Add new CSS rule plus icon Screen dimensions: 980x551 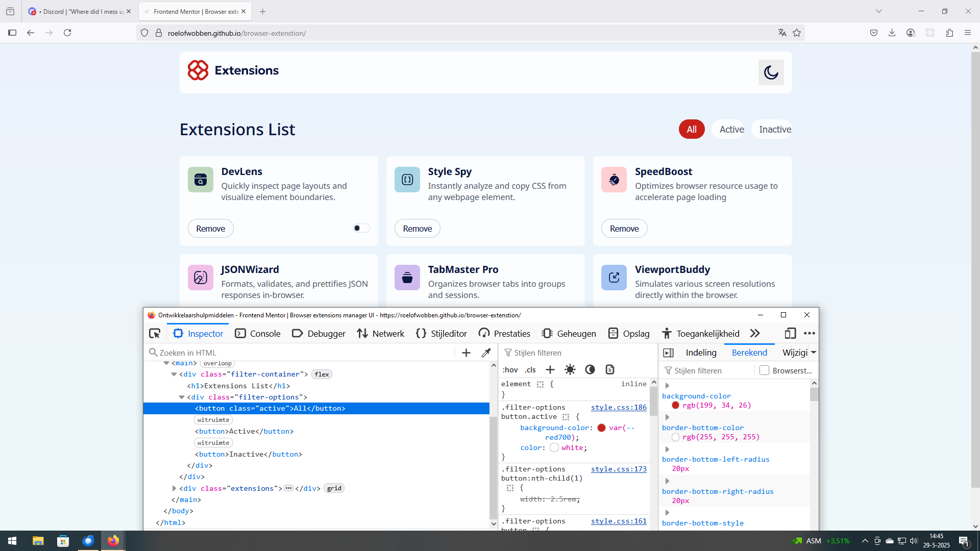[550, 369]
